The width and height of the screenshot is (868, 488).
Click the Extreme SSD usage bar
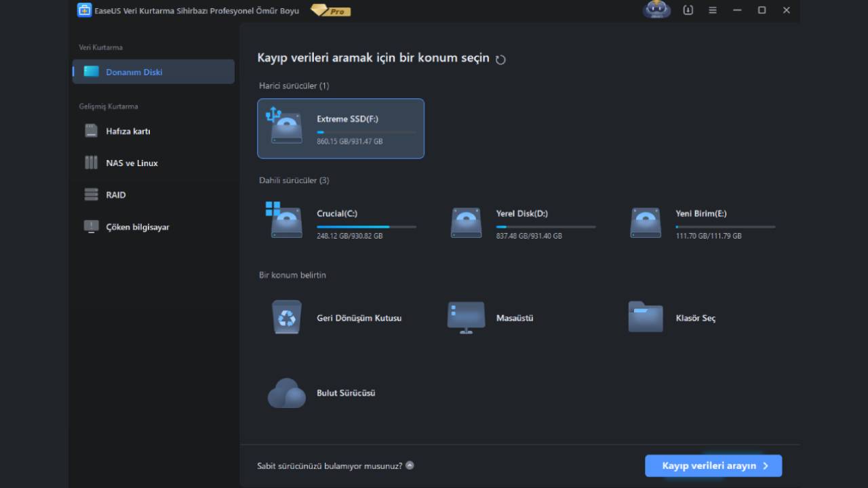(366, 132)
